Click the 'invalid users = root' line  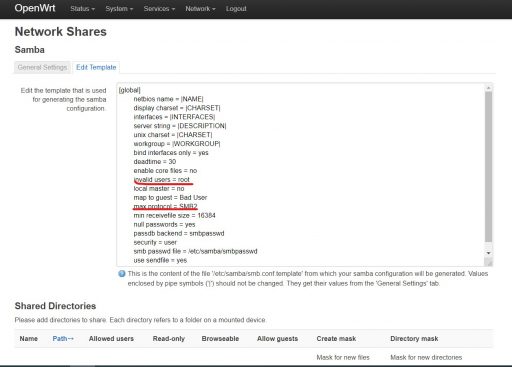click(162, 180)
